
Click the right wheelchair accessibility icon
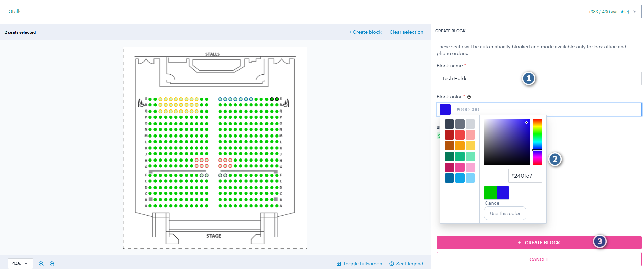click(286, 103)
